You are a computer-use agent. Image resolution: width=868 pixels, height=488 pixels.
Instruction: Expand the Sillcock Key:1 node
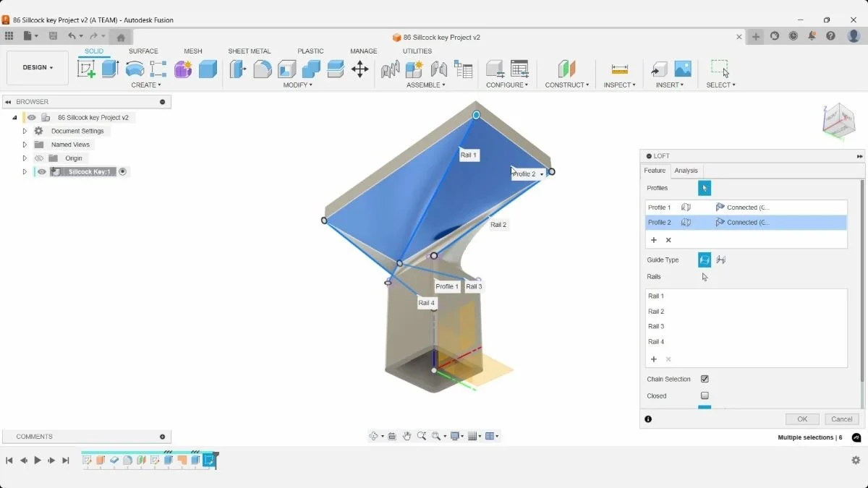[25, 171]
